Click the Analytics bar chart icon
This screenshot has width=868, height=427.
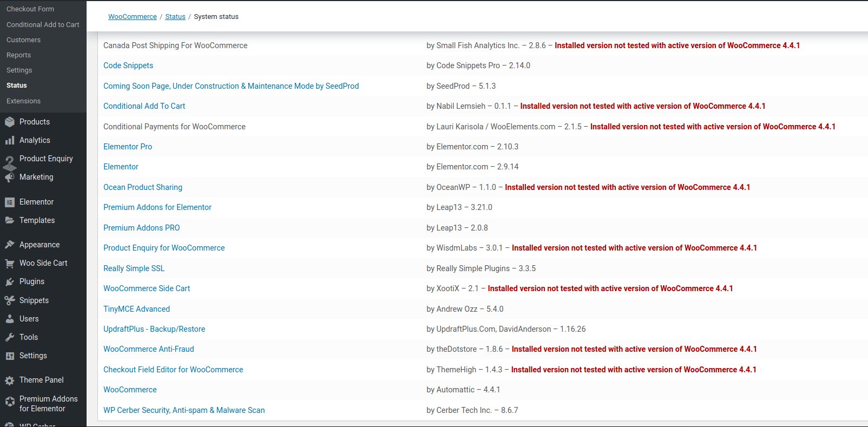click(x=10, y=141)
